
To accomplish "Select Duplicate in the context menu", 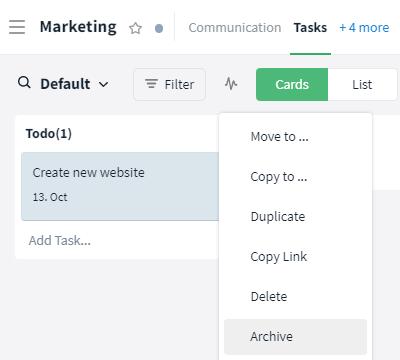I will pos(295,217).
